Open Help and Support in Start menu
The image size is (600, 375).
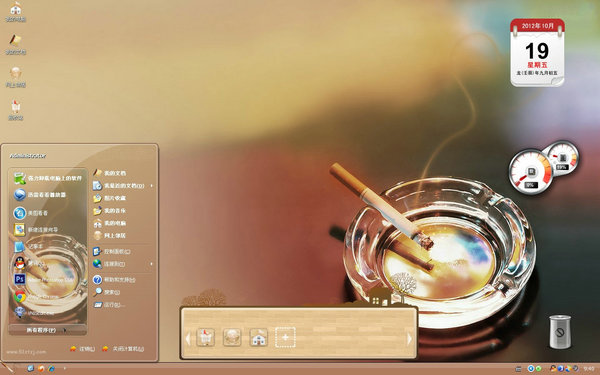coord(114,280)
